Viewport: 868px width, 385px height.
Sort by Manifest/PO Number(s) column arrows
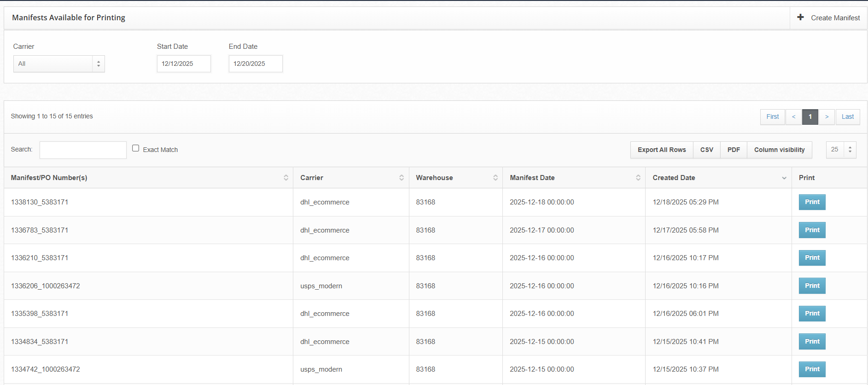(286, 178)
